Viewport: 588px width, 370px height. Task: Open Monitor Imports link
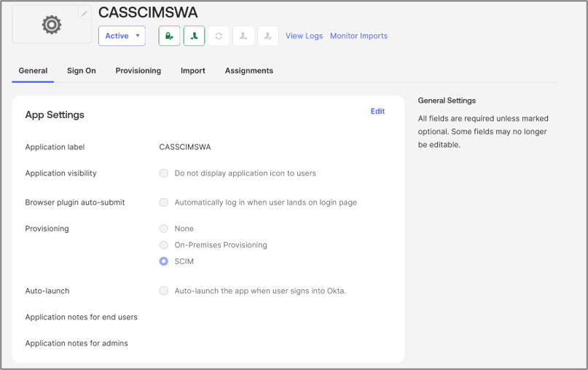pyautogui.click(x=358, y=36)
